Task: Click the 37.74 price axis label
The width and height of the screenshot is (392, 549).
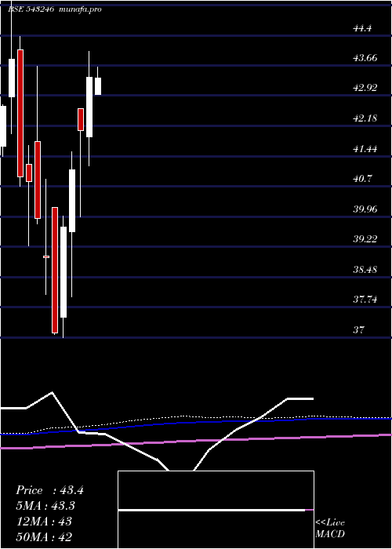Action: [365, 300]
